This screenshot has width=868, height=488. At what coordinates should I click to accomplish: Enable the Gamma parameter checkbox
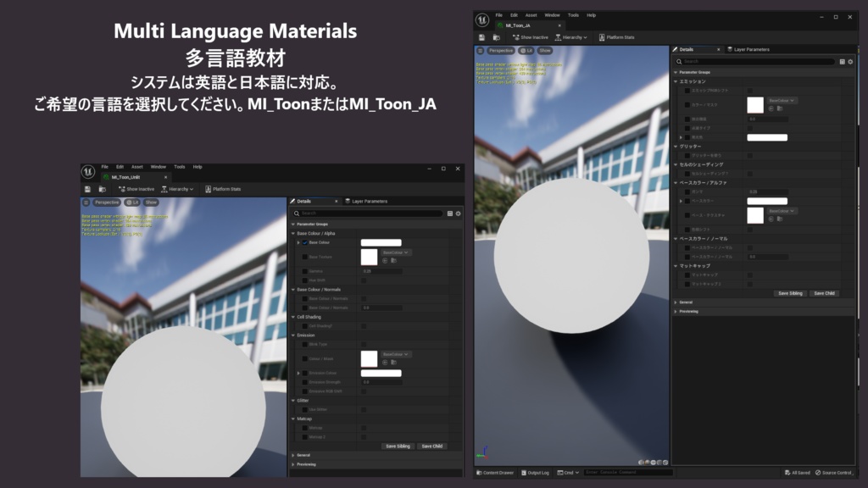tap(305, 272)
